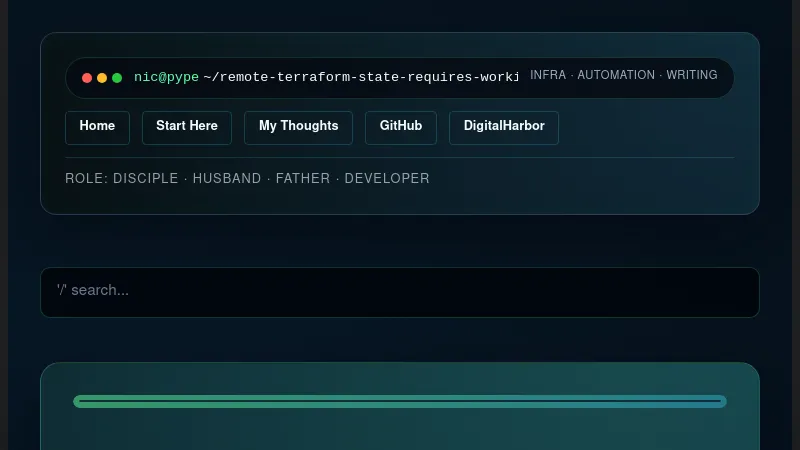
Task: Click the green-blue gradient bar
Action: 400,402
